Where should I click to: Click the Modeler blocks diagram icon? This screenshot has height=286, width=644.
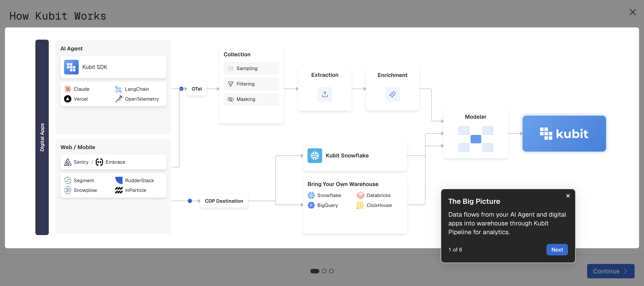coord(476,139)
